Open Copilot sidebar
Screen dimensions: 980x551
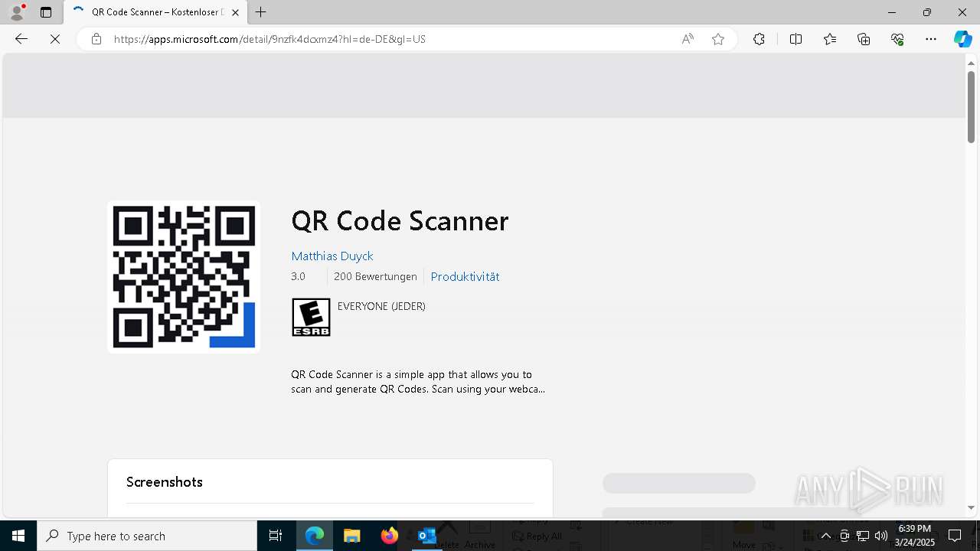point(962,39)
